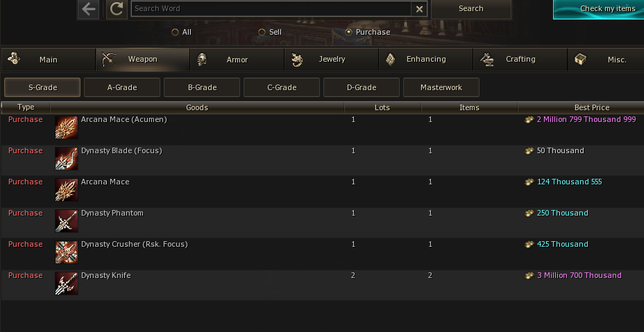Select the Sell radio button
The width and height of the screenshot is (644, 332).
point(262,32)
